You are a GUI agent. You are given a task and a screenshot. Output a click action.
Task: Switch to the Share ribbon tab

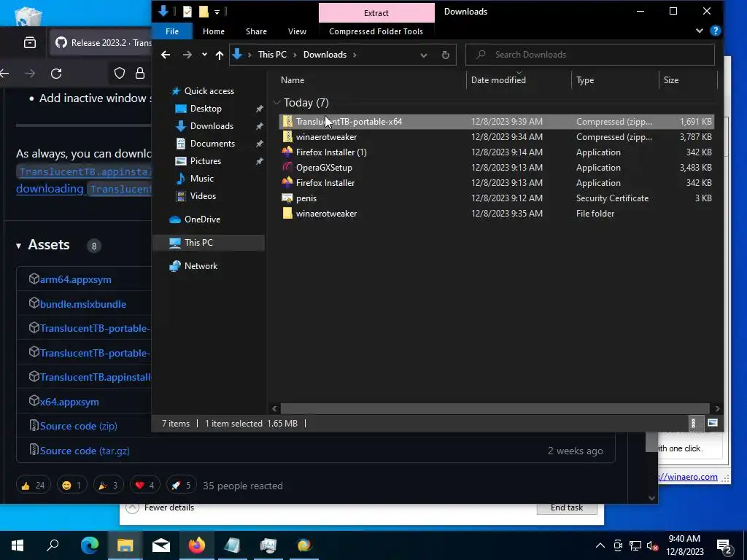click(256, 31)
